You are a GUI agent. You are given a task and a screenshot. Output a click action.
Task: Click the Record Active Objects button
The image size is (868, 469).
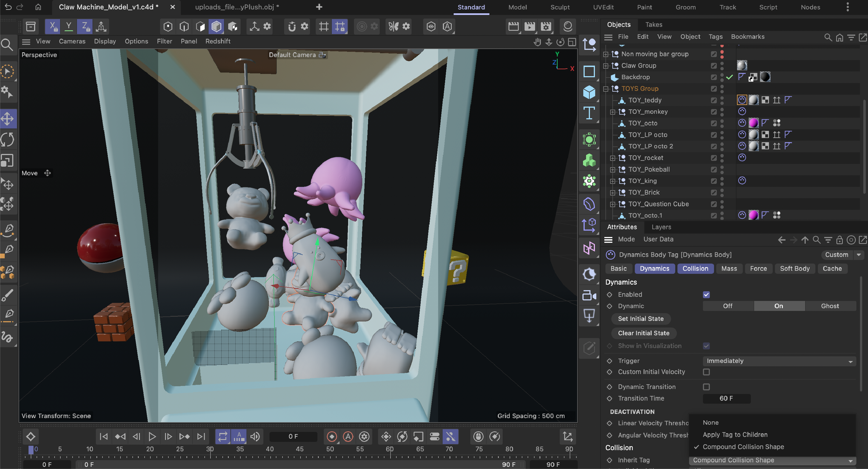(x=332, y=437)
